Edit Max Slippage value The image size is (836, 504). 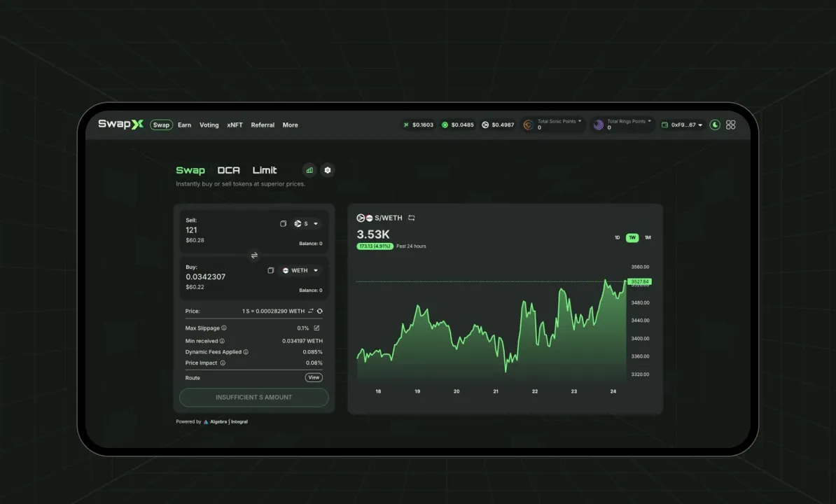[316, 328]
